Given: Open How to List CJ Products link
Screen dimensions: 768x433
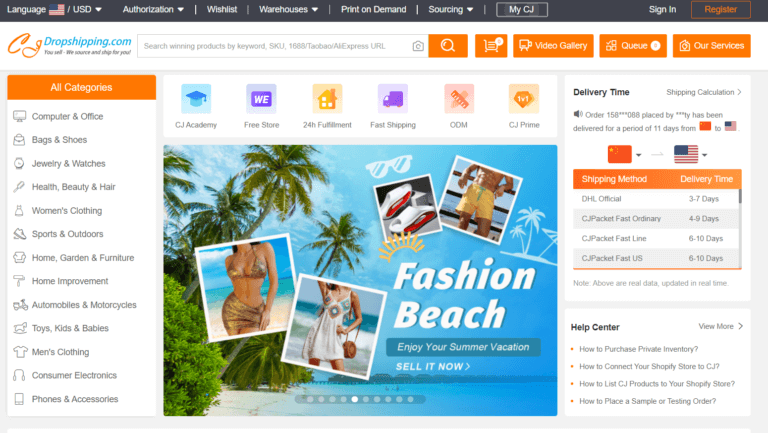Looking at the screenshot, I should coord(657,384).
